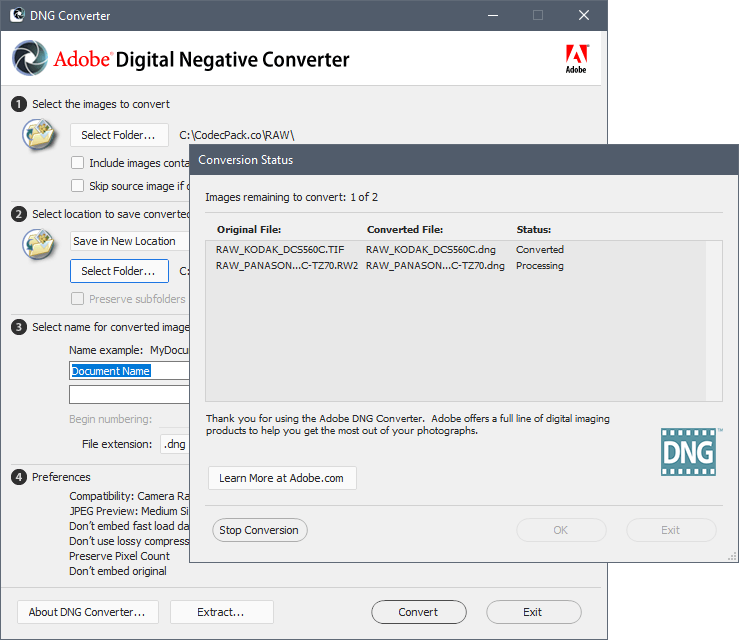This screenshot has width=739, height=640.
Task: Click the 'Status:' column header
Action: tap(534, 230)
